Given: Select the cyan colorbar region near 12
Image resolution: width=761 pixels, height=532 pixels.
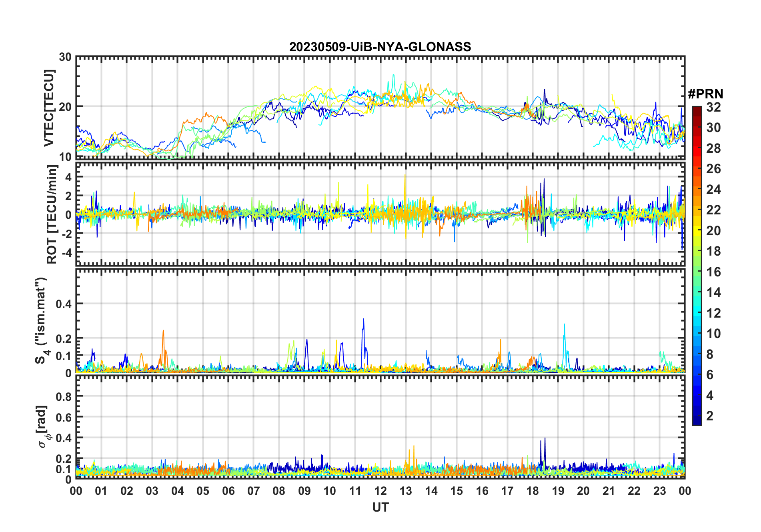Looking at the screenshot, I should pos(697,313).
